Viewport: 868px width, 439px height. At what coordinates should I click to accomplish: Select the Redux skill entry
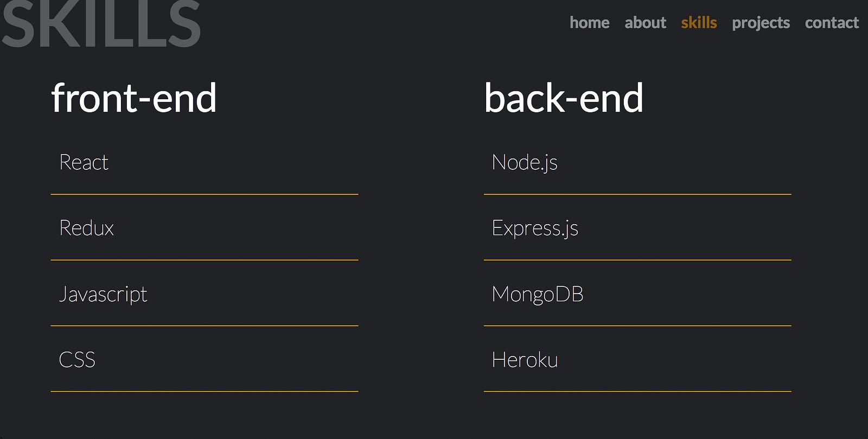[x=87, y=228]
